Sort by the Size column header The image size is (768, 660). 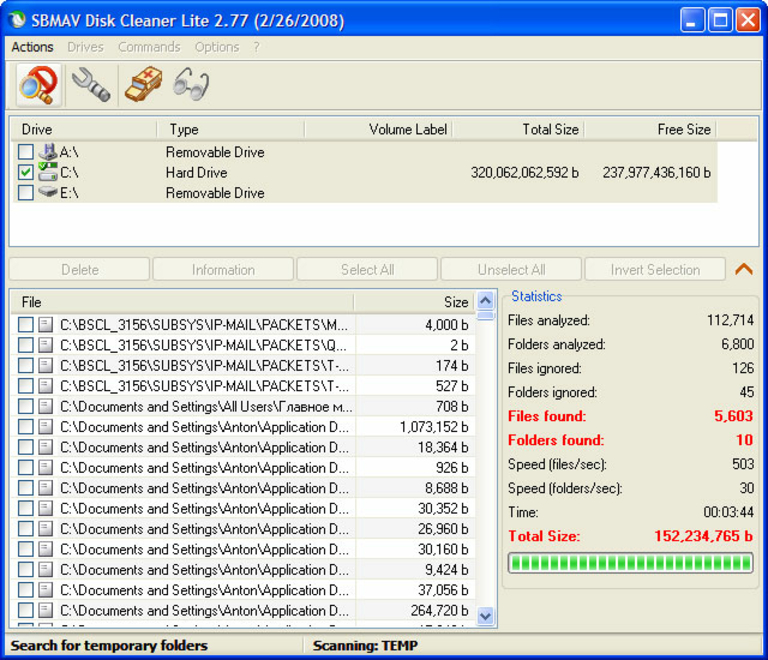click(x=414, y=302)
